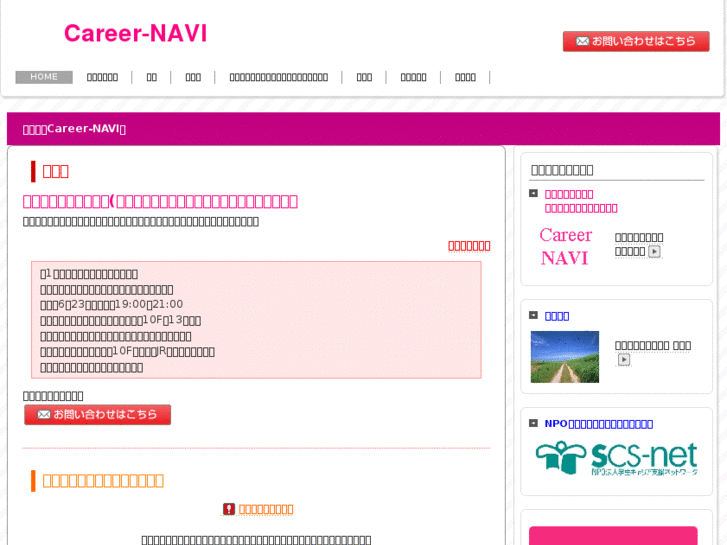
Task: Open the large pink headline link
Action: [160, 201]
